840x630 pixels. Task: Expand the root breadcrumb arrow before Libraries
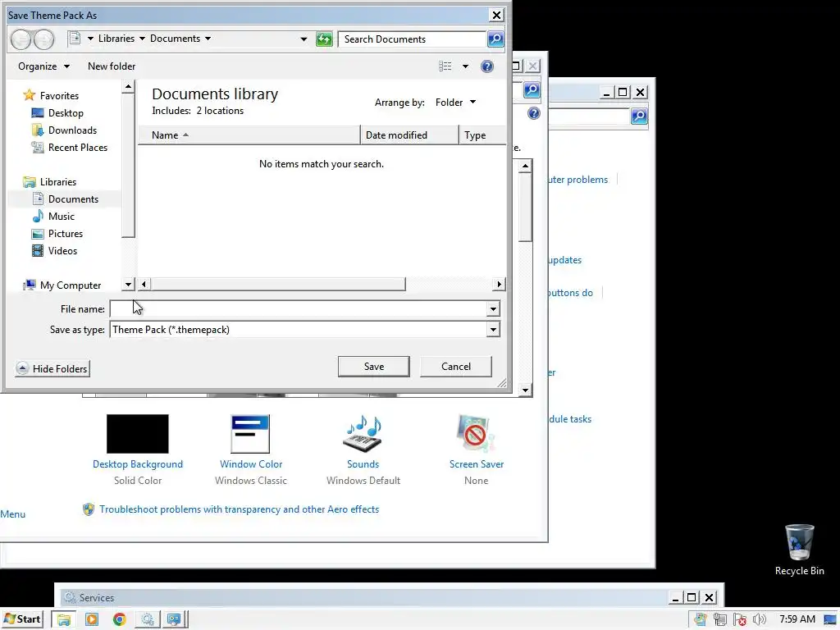click(90, 39)
